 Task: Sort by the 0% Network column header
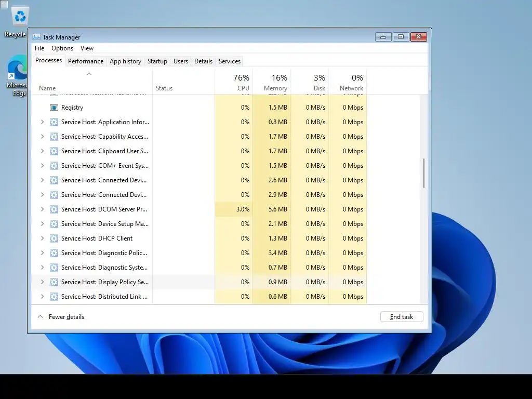348,82
